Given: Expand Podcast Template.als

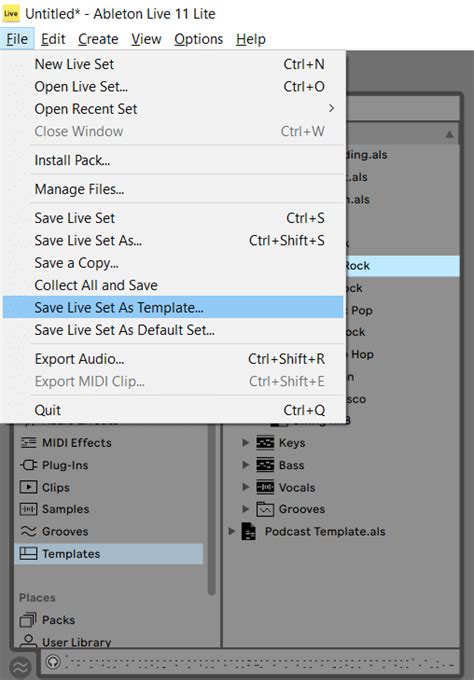Looking at the screenshot, I should 232,531.
